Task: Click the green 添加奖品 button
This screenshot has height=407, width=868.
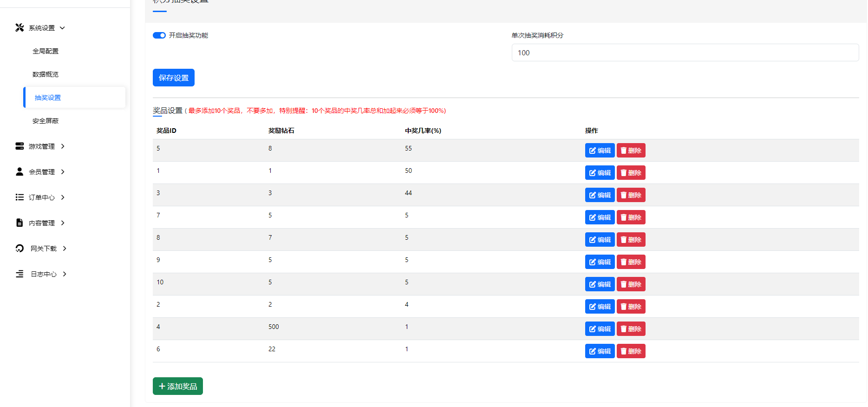Action: [177, 386]
